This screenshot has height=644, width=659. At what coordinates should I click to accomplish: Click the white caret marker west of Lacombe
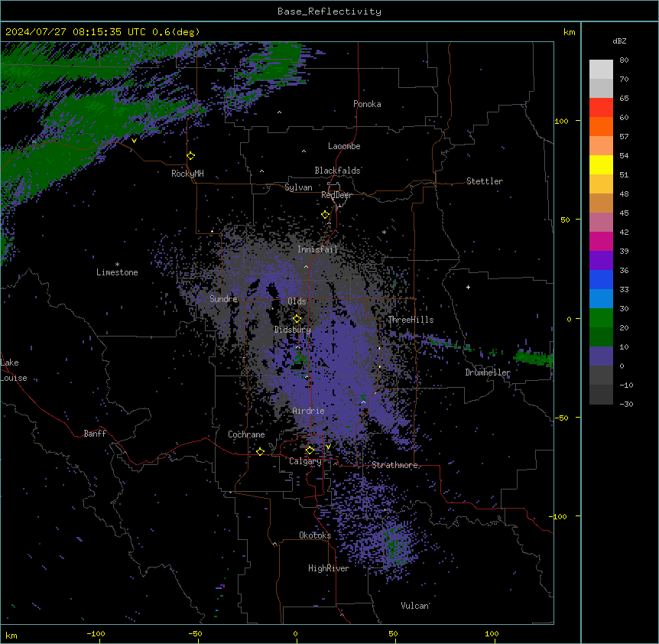click(304, 151)
